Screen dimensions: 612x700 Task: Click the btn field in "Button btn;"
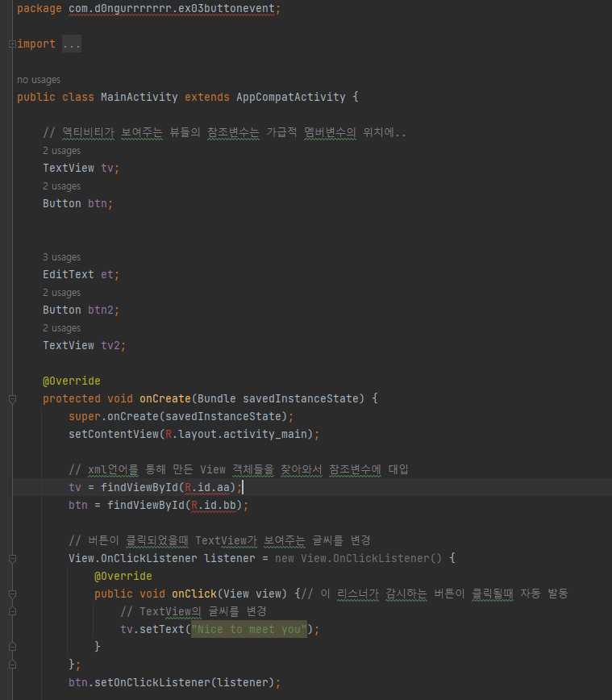click(98, 203)
